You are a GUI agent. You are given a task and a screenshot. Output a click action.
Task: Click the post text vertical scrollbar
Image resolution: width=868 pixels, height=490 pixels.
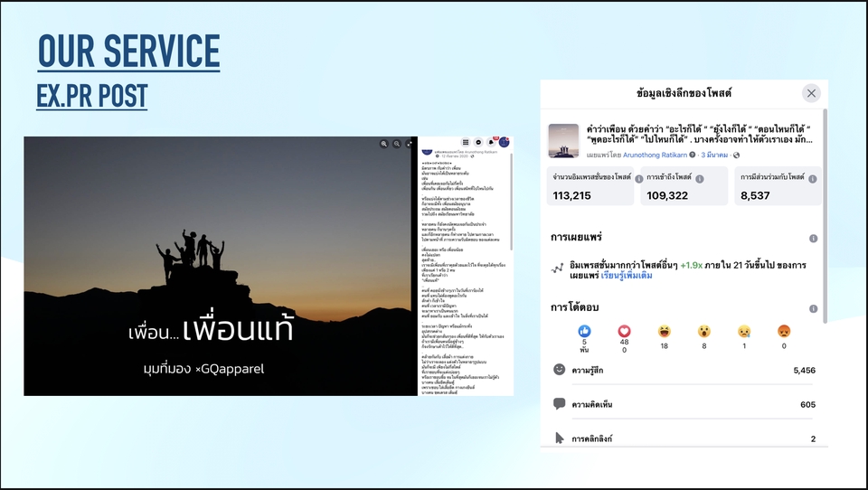click(x=512, y=203)
